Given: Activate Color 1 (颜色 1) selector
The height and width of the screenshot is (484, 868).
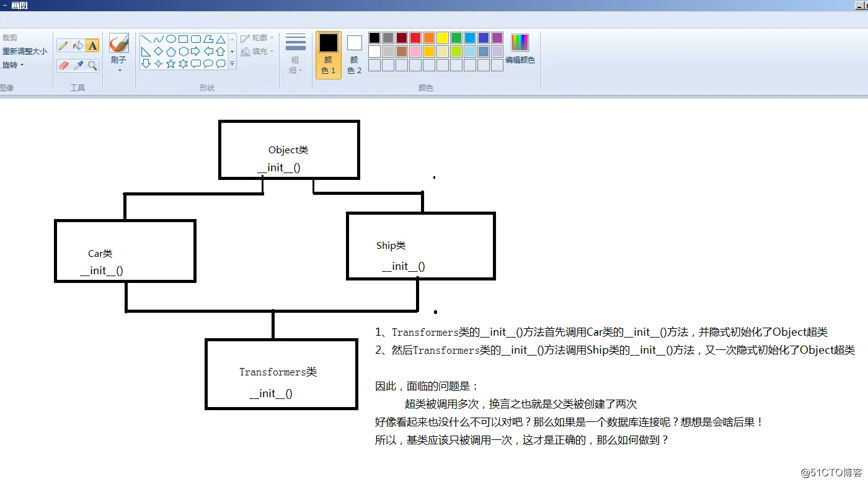Looking at the screenshot, I should pyautogui.click(x=329, y=55).
